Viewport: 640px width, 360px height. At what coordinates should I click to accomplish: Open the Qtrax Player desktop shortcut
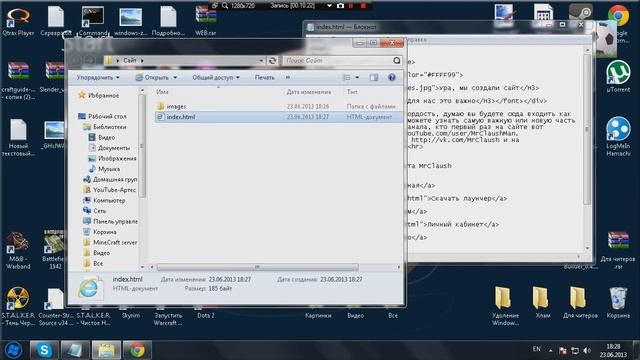(18, 20)
